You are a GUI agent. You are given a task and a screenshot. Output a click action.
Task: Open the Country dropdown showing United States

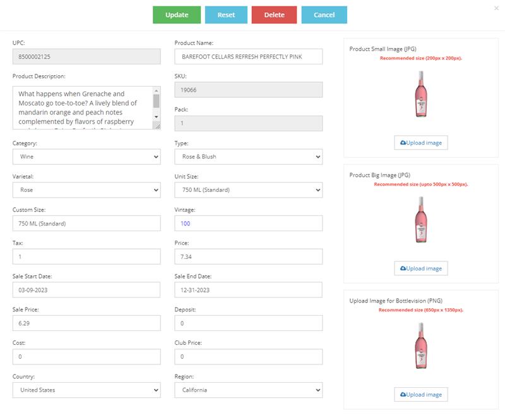86,390
